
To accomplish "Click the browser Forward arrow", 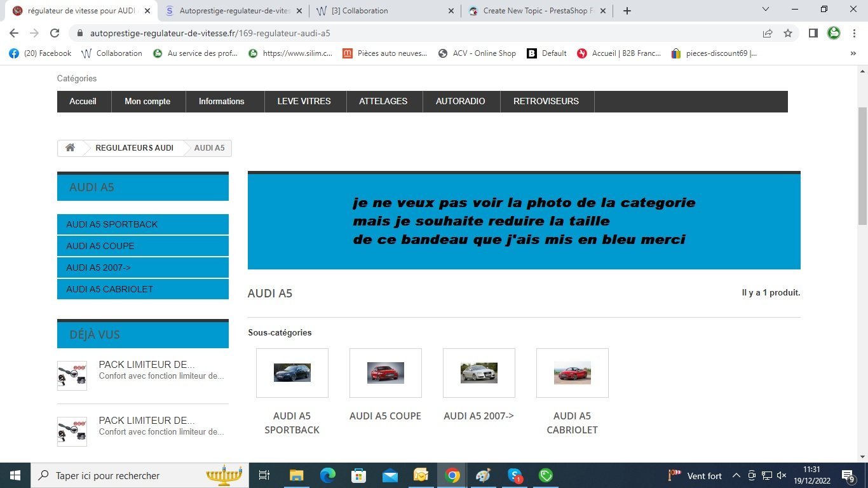I will point(34,33).
